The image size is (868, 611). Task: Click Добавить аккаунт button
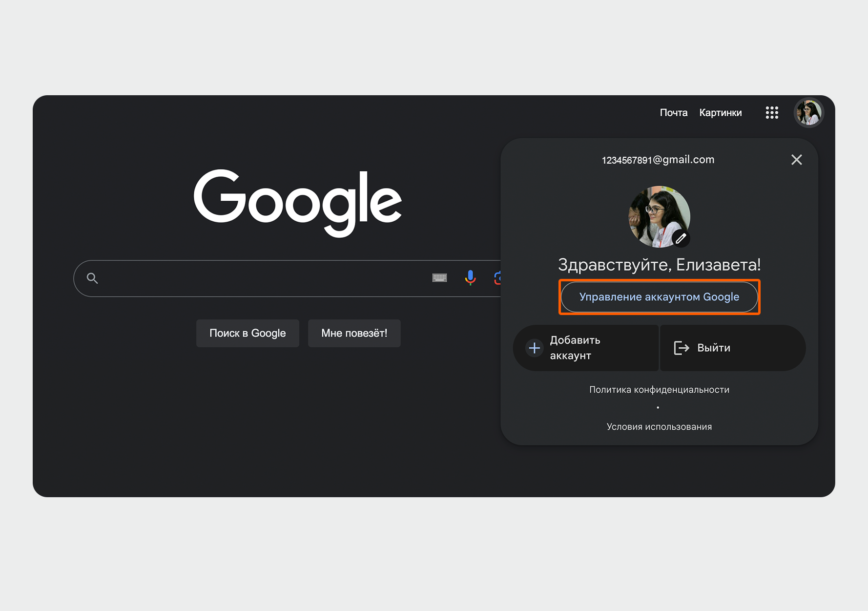pyautogui.click(x=586, y=348)
